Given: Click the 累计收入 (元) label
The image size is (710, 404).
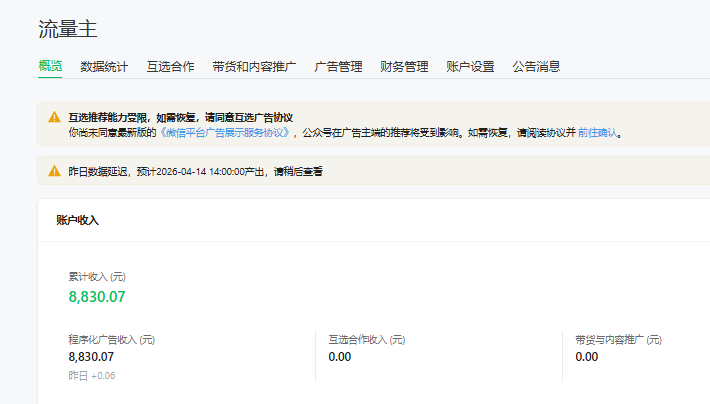Looking at the screenshot, I should pos(97,277).
